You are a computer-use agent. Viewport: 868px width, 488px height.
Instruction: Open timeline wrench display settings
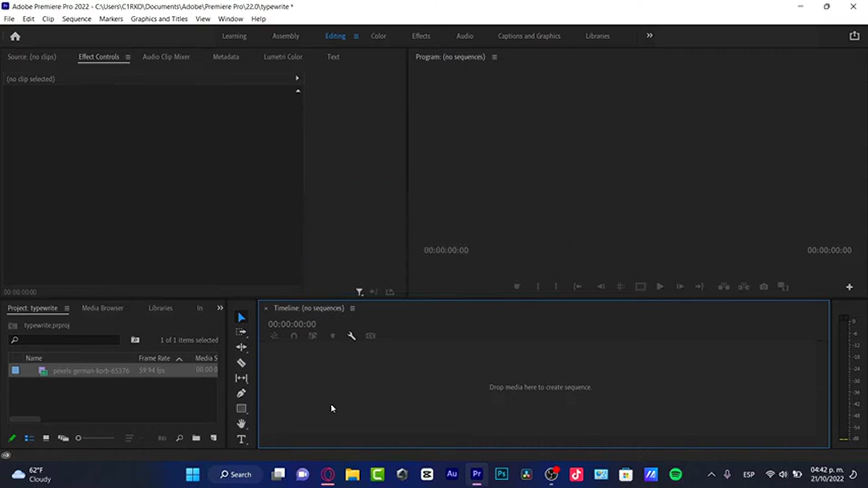click(x=352, y=336)
